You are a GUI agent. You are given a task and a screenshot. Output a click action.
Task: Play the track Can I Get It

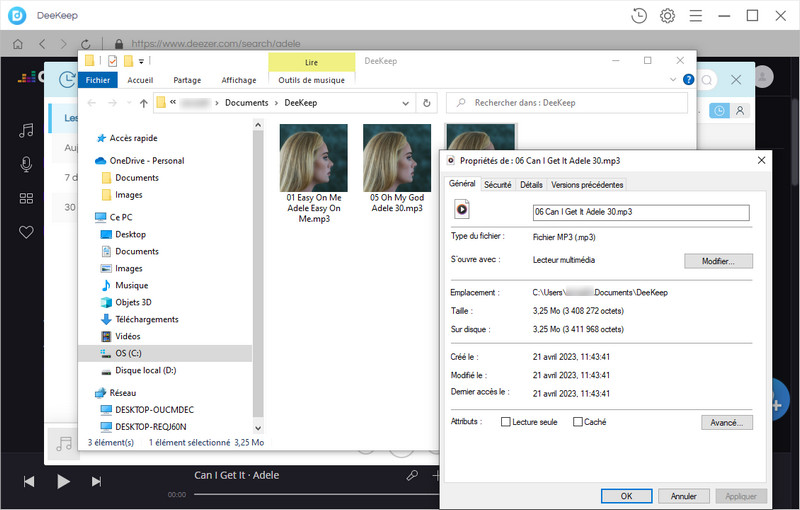pyautogui.click(x=63, y=481)
